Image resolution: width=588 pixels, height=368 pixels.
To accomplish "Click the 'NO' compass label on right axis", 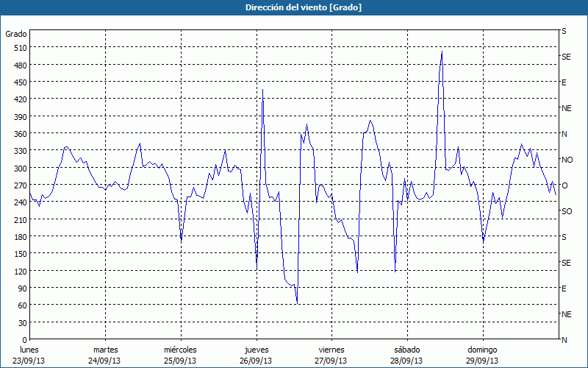I will click(x=566, y=160).
